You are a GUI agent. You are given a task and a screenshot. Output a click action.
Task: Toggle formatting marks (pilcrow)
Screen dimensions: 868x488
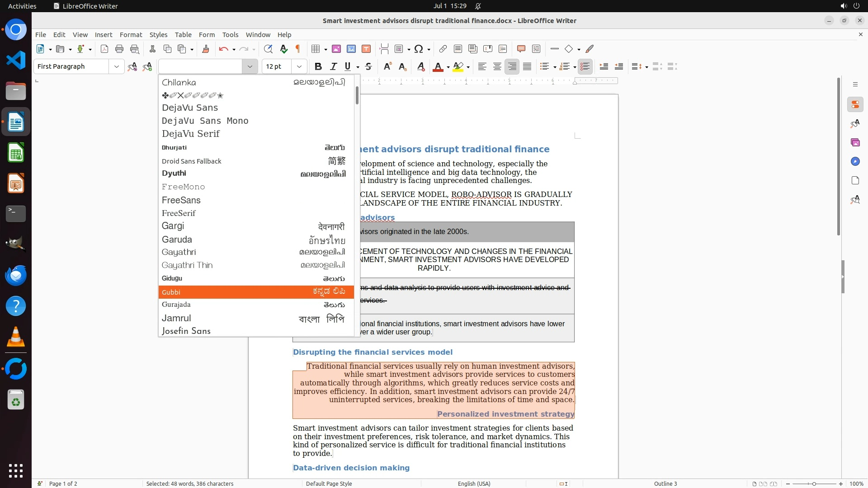click(298, 49)
